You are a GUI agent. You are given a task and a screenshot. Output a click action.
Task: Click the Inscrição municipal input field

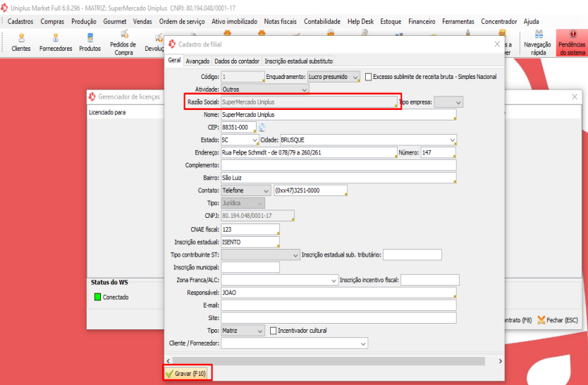point(250,267)
